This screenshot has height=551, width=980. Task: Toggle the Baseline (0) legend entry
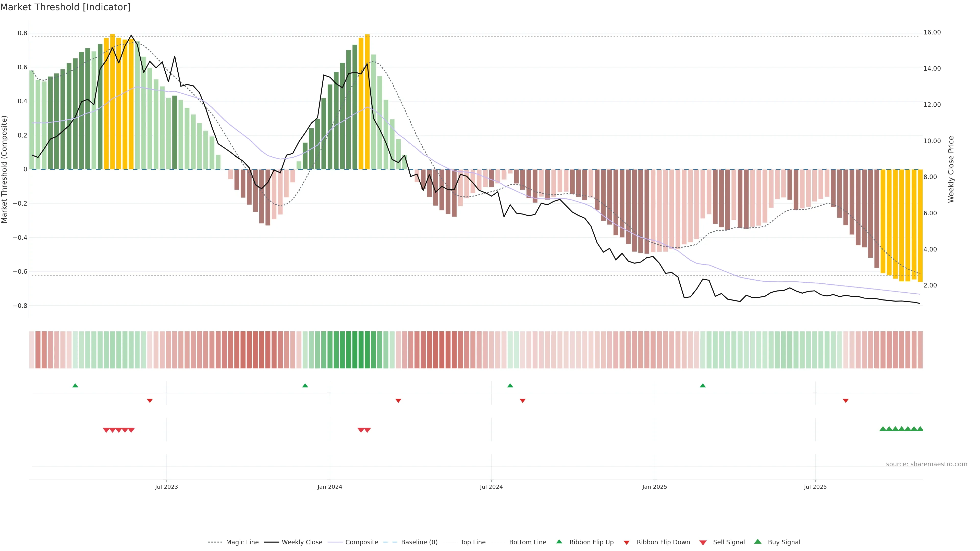419,542
